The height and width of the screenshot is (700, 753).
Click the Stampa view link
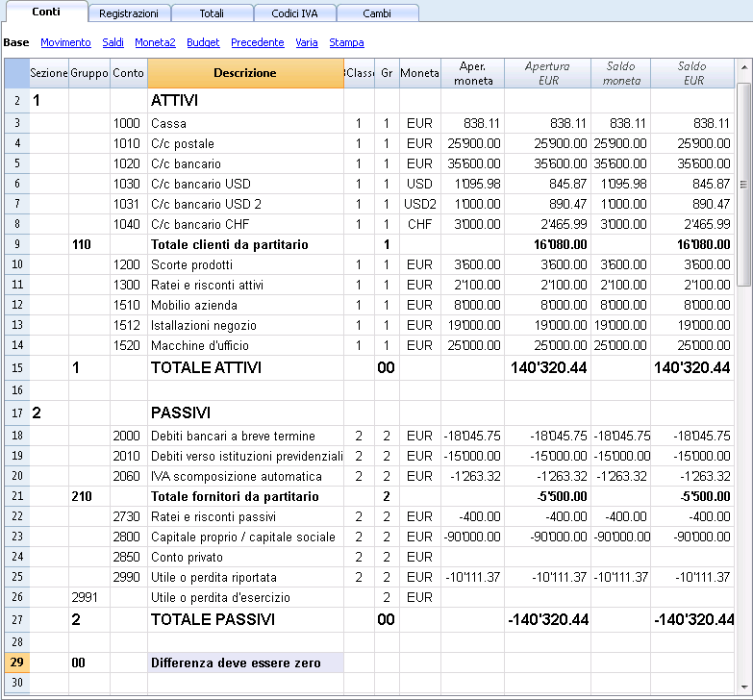[346, 42]
